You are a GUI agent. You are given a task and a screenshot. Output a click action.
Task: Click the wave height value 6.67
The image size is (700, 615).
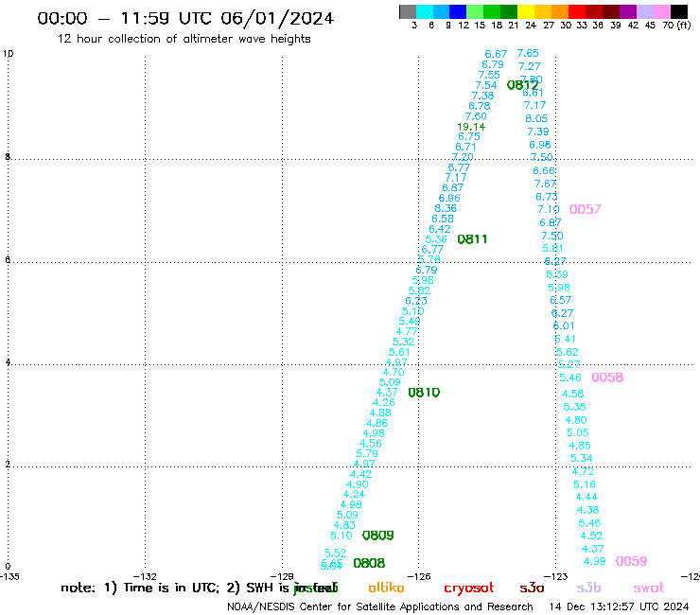click(x=496, y=54)
